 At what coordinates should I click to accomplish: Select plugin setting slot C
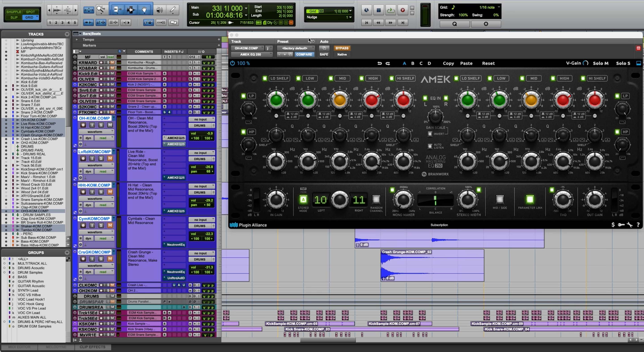pos(421,63)
